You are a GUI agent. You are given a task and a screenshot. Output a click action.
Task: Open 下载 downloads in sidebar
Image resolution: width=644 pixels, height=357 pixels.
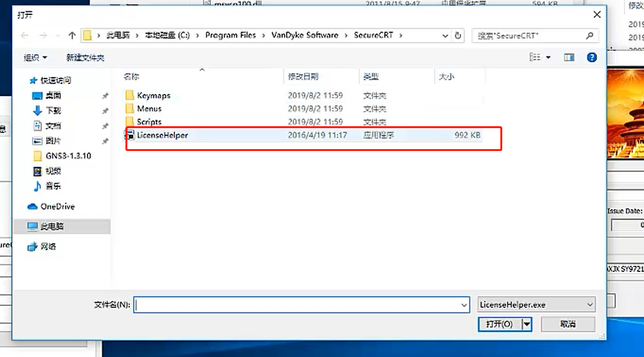53,110
